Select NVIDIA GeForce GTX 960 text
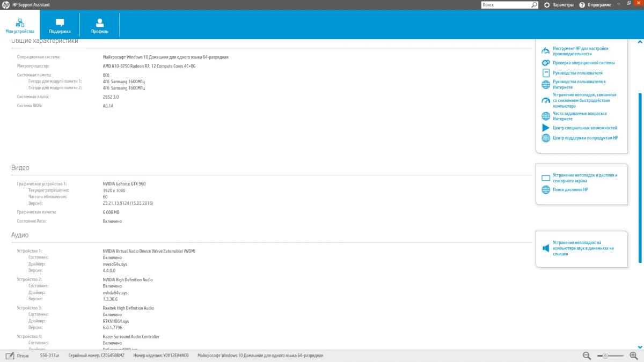 [124, 183]
